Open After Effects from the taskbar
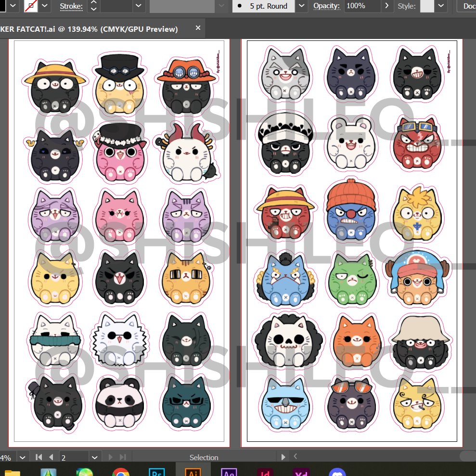 229,472
